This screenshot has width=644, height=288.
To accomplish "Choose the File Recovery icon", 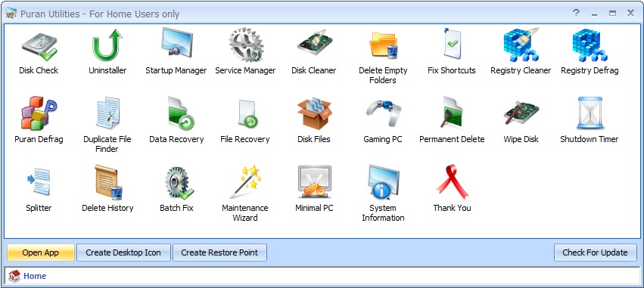I will coord(247,113).
